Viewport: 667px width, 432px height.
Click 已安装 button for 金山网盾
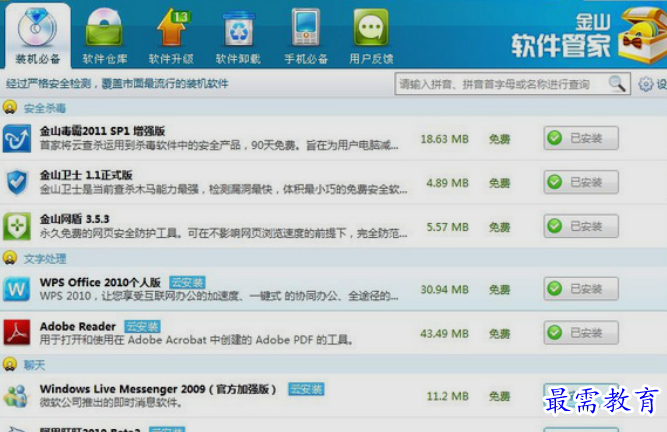[x=581, y=226]
